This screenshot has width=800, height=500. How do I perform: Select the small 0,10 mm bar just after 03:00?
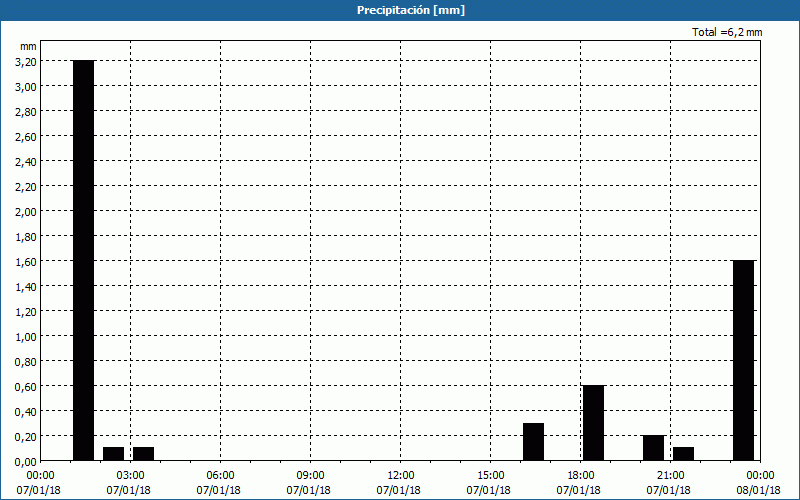[143, 454]
